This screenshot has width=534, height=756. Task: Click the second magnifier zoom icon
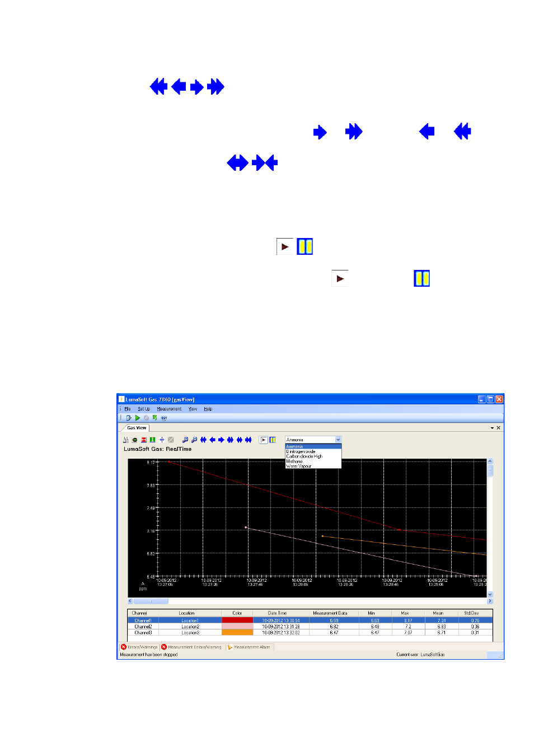[x=194, y=440]
